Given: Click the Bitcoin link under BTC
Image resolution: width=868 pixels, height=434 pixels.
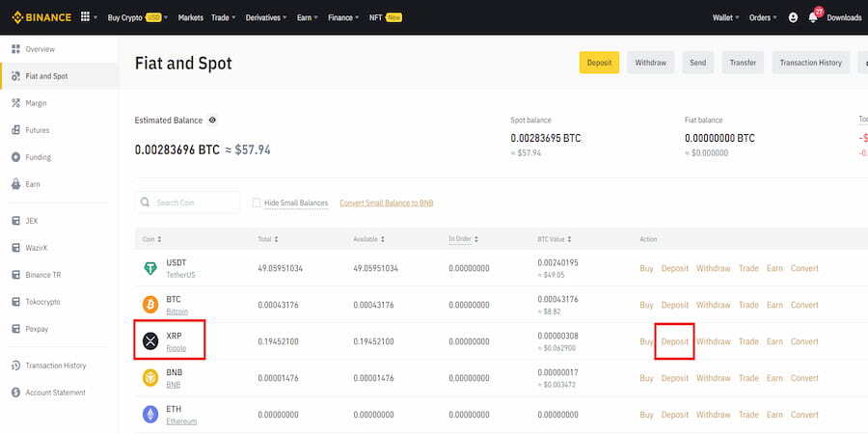Looking at the screenshot, I should pyautogui.click(x=177, y=312).
